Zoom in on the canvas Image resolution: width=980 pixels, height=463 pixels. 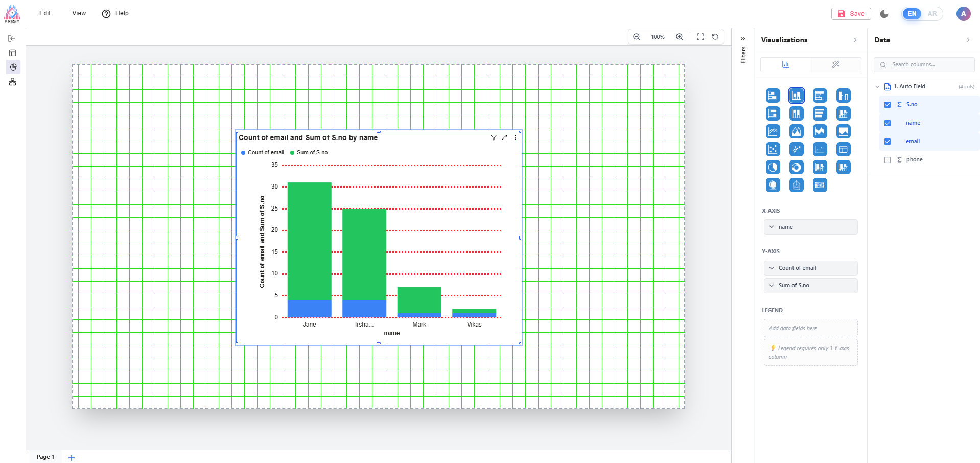click(680, 37)
